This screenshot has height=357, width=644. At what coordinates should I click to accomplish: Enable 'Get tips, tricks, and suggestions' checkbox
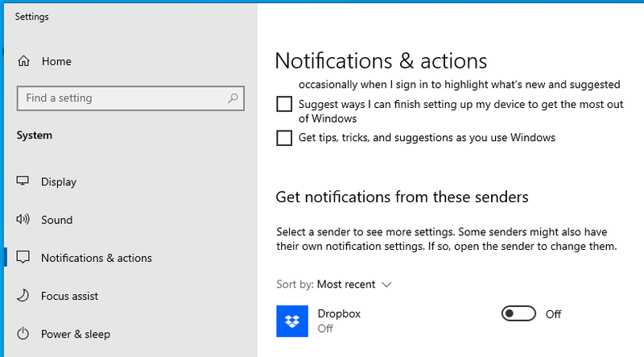[x=284, y=138]
